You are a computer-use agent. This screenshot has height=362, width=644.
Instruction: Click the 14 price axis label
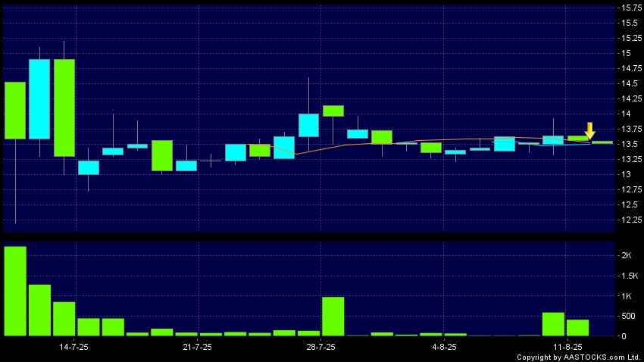tap(626, 114)
